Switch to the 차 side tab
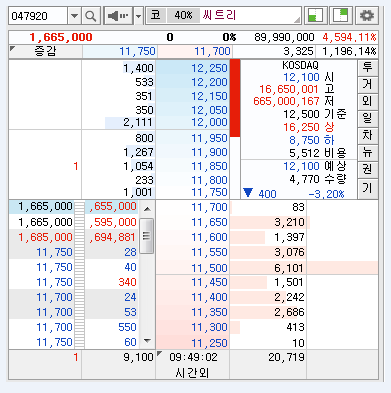This screenshot has width=391, height=393. tap(367, 136)
